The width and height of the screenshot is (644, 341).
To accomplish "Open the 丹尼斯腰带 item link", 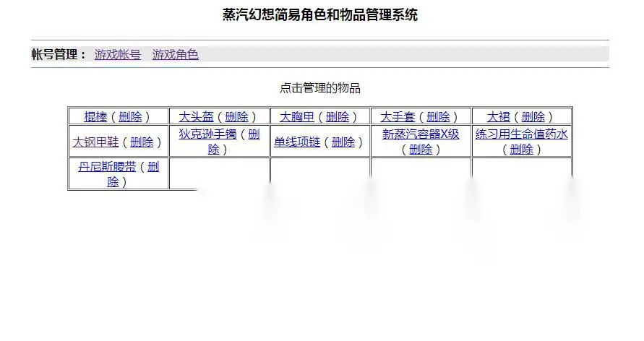I will [107, 167].
